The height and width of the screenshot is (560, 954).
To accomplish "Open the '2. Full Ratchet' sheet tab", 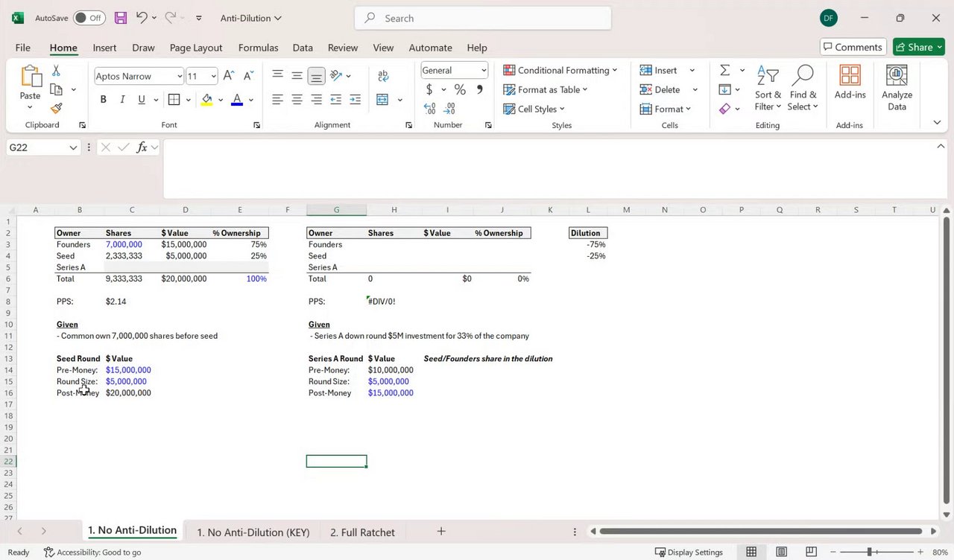I will pos(362,532).
